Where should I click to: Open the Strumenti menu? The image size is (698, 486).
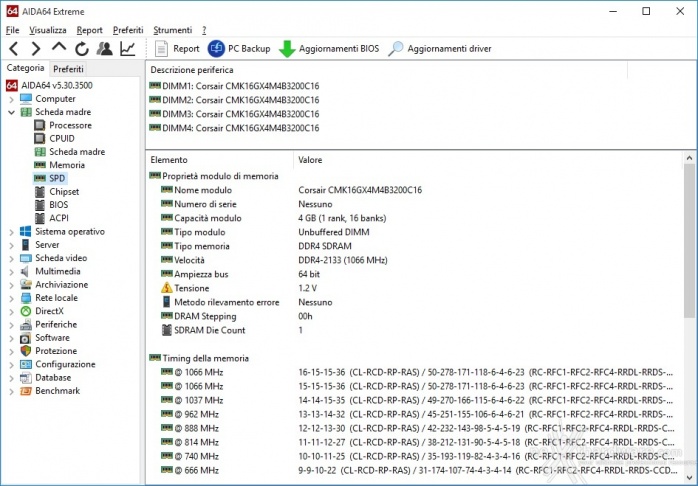[173, 30]
